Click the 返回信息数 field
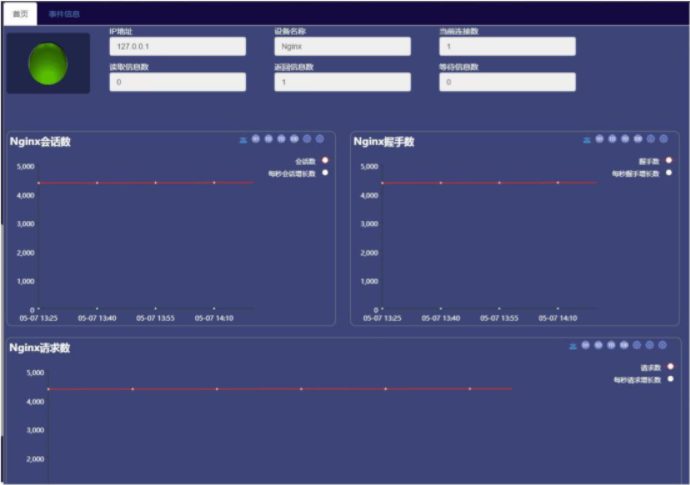The image size is (690, 485). click(342, 82)
